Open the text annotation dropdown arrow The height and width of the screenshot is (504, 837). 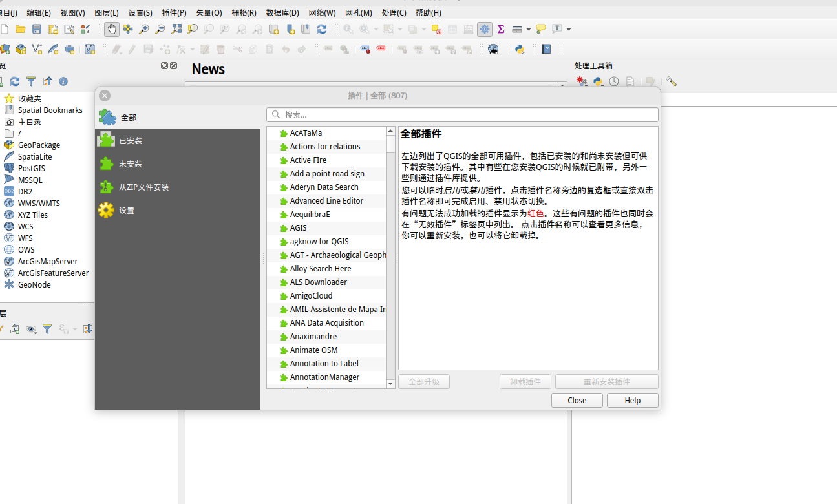pos(568,29)
